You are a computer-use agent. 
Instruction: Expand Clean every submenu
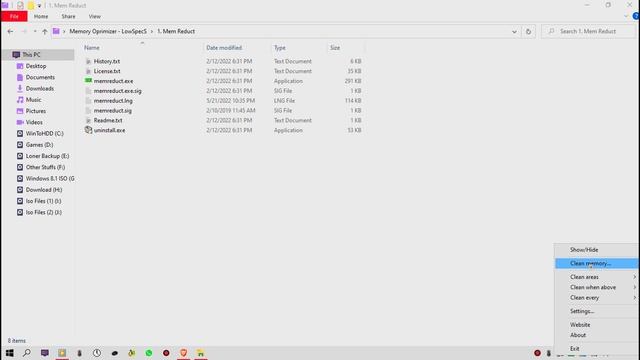pyautogui.click(x=596, y=298)
